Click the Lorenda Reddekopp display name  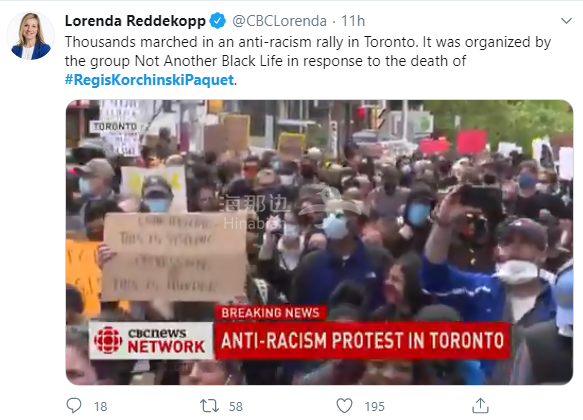135,21
